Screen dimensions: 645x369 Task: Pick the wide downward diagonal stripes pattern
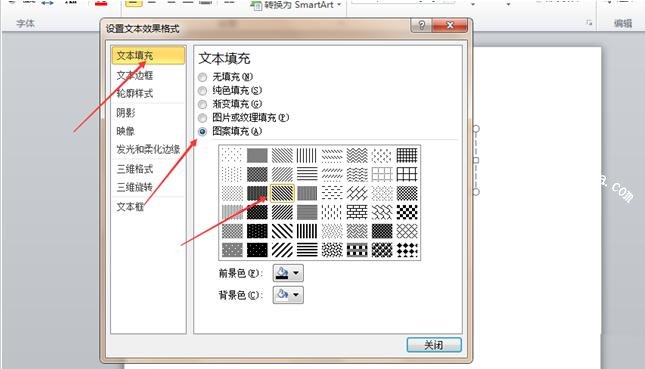282,231
